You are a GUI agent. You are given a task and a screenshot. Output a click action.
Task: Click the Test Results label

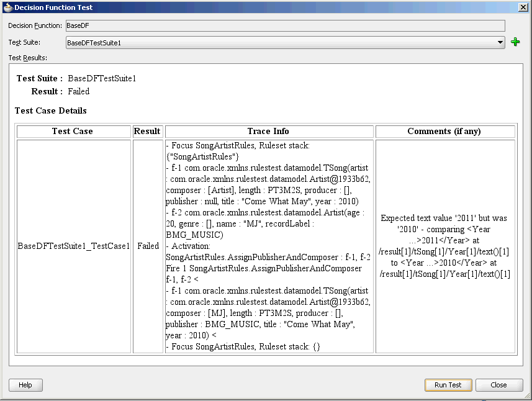[27, 58]
